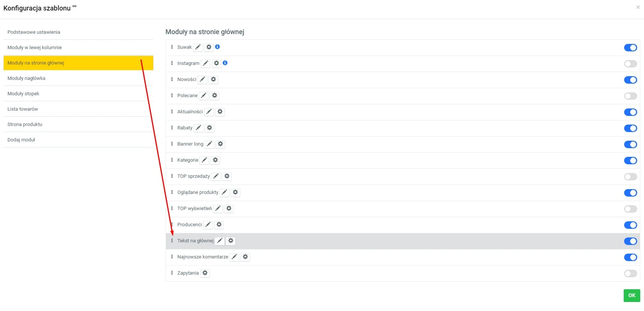Click the pencil icon for Nowości
The height and width of the screenshot is (311, 644).
(202, 80)
